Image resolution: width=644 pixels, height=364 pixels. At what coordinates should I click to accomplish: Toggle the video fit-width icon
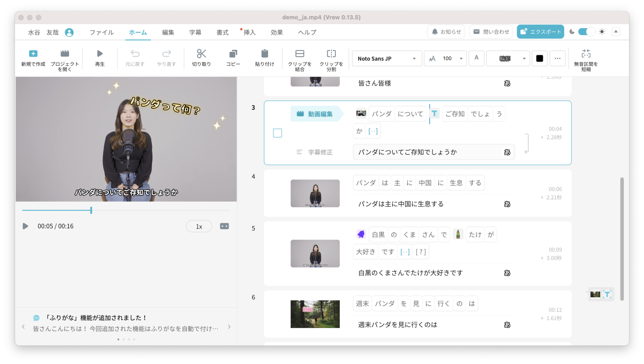coord(224,226)
